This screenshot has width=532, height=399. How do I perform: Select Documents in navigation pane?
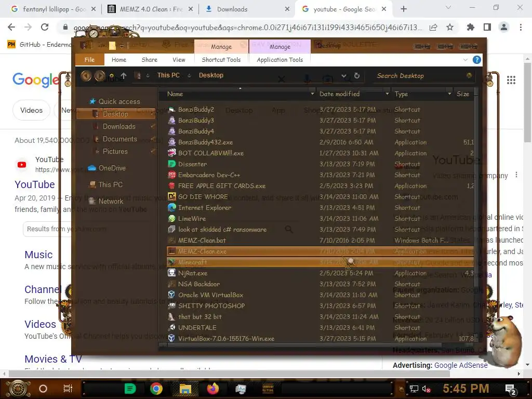pyautogui.click(x=120, y=139)
